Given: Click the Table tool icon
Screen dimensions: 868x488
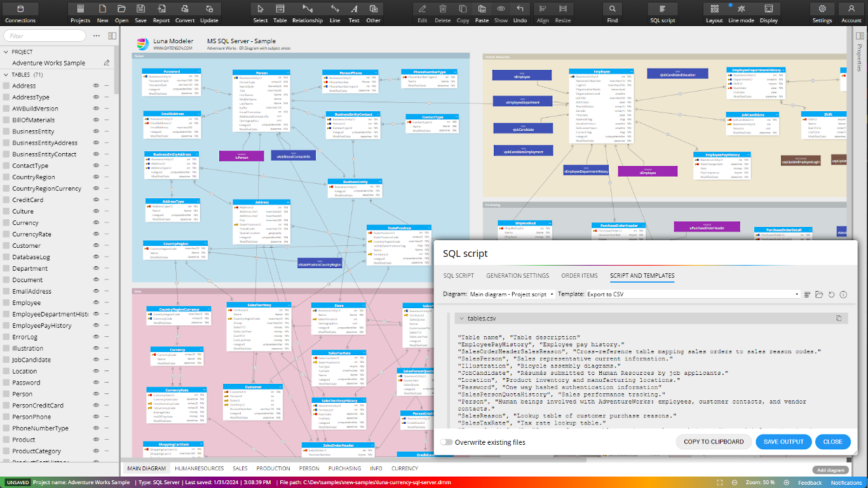Looking at the screenshot, I should [x=280, y=9].
